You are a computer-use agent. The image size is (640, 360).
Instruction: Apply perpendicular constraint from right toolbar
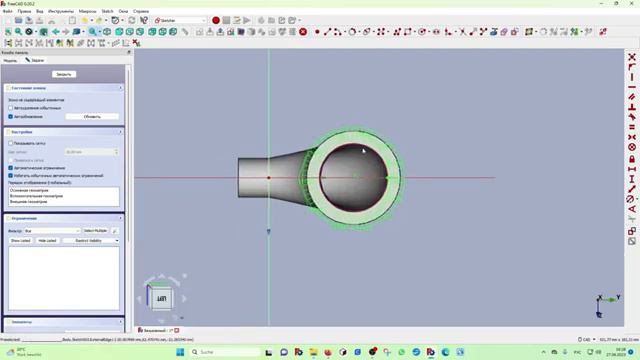632,107
